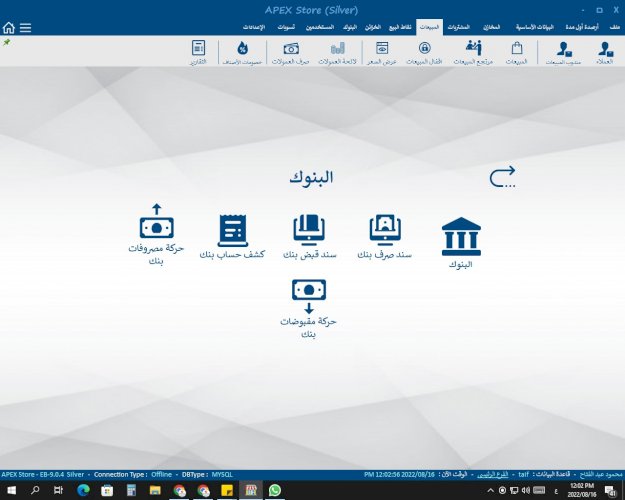The image size is (625, 500).
Task: Open WhatsApp from the taskbar
Action: point(275,490)
